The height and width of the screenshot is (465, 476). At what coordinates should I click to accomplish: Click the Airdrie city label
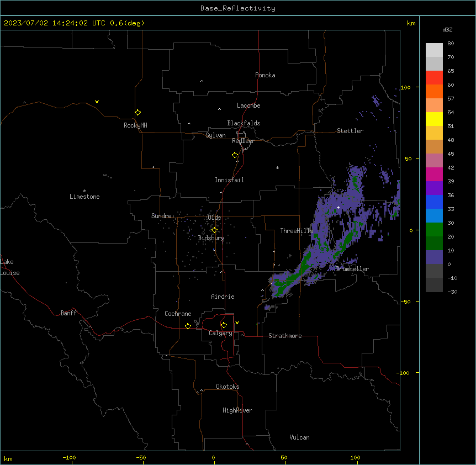223,297
